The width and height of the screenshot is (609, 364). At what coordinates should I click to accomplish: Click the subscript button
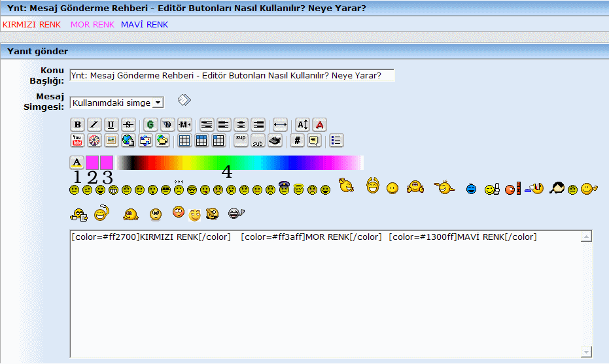[x=258, y=141]
